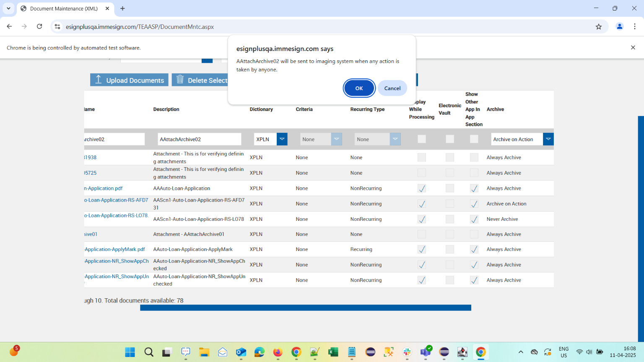The height and width of the screenshot is (362, 644).
Task: Expand the Recurring Type None dropdown
Action: tap(395, 139)
